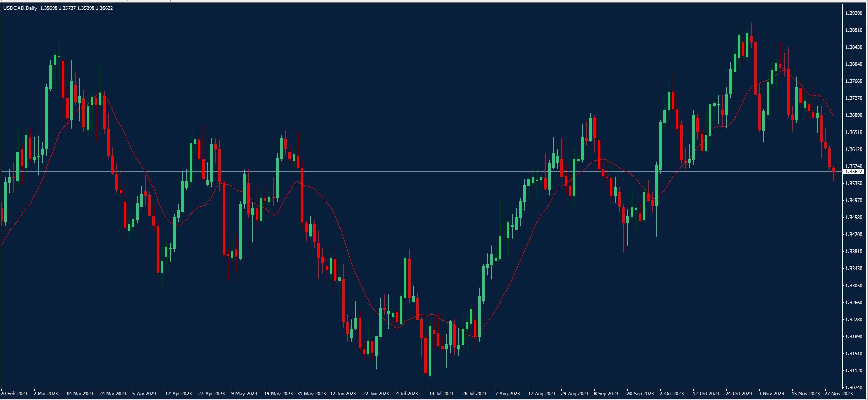Pick the 1.37660 price axis value
The width and height of the screenshot is (868, 400).
[x=854, y=81]
